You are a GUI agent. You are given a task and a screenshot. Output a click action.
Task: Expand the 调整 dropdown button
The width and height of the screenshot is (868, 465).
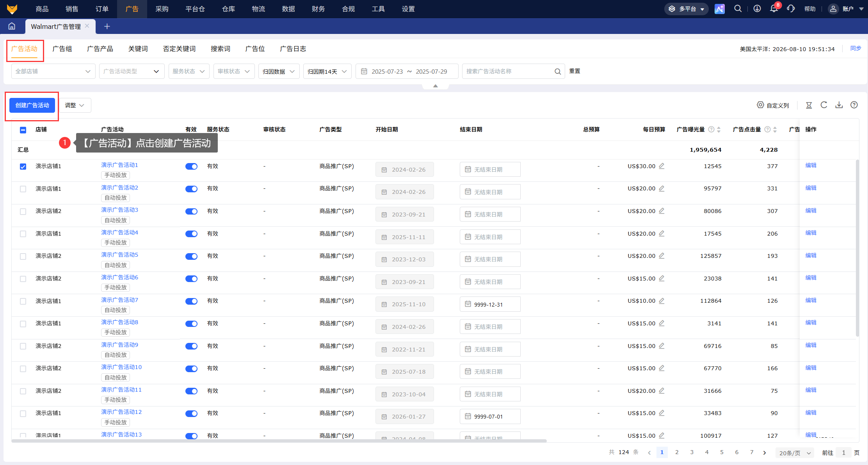pyautogui.click(x=75, y=105)
